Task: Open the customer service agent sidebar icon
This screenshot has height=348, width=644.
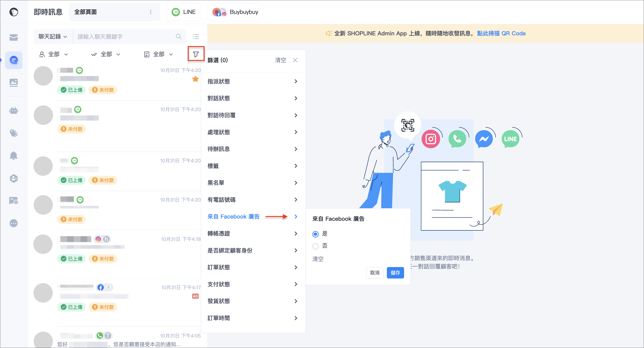Action: tap(13, 178)
